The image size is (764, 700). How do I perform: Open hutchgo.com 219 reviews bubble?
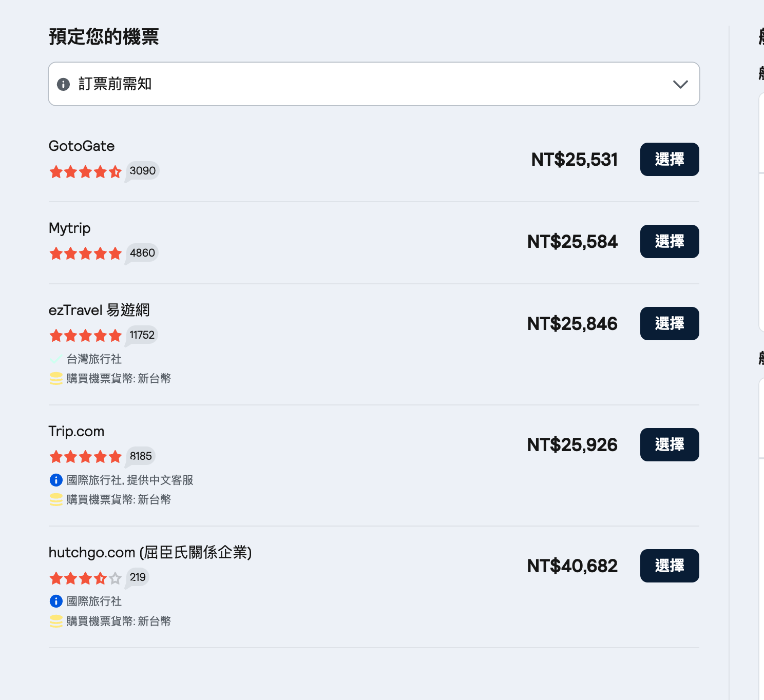(138, 577)
